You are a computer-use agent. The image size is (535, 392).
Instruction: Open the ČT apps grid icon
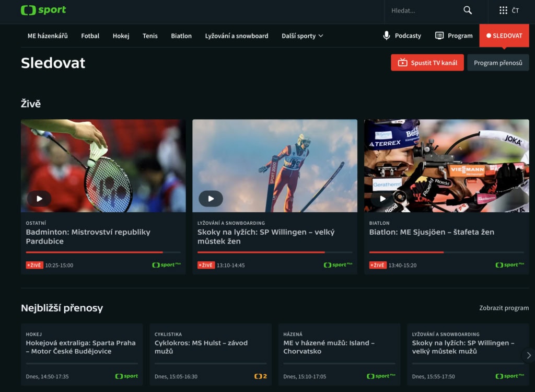502,10
